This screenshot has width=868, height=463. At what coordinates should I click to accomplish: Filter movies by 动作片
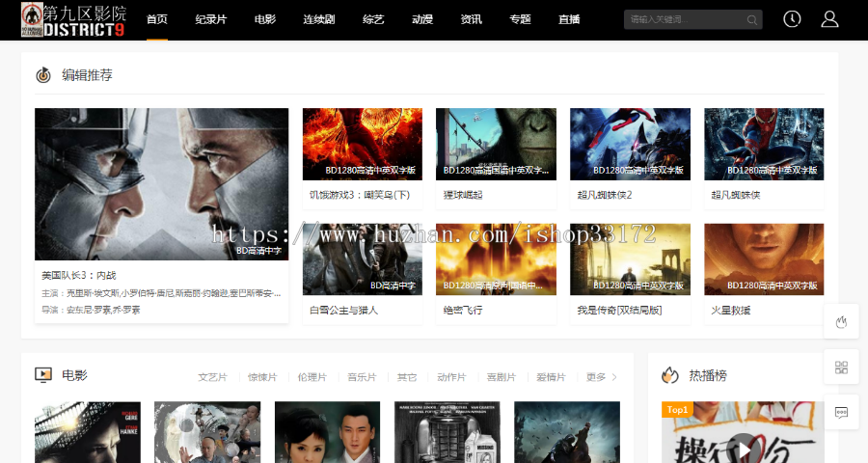click(451, 377)
